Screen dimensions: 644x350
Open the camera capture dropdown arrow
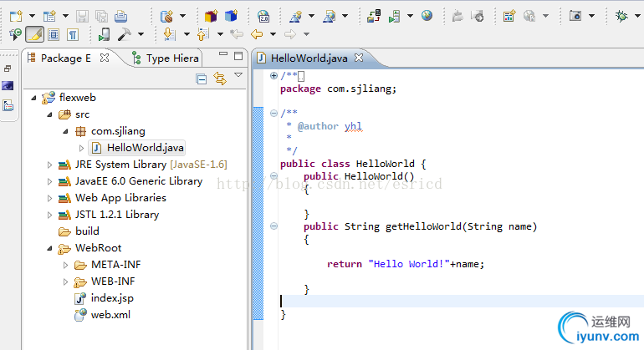[x=591, y=16]
